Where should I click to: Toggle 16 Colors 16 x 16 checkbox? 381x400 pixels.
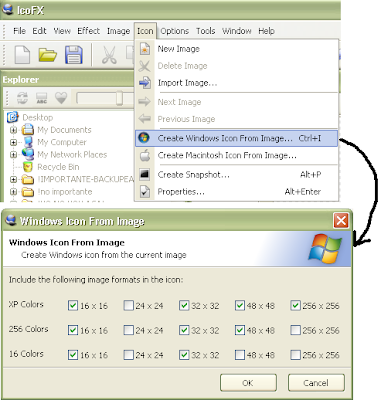[x=73, y=355]
